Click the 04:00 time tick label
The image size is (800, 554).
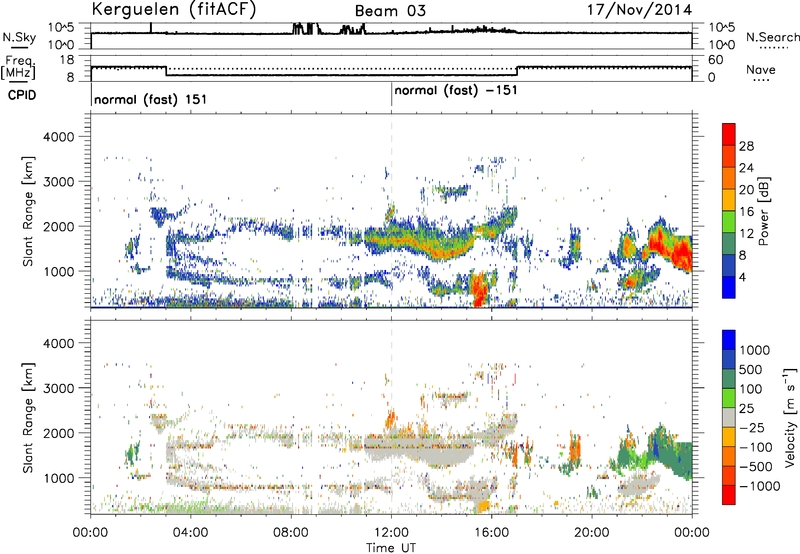[190, 533]
